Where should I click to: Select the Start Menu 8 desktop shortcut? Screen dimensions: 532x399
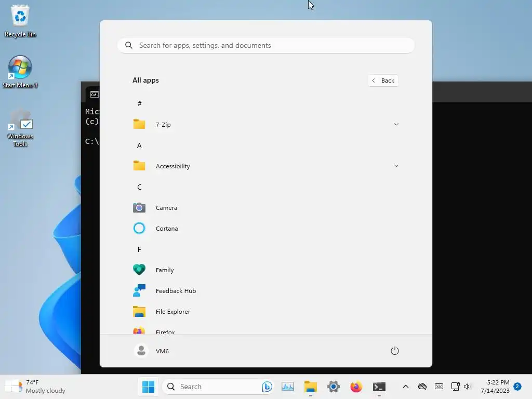point(20,72)
